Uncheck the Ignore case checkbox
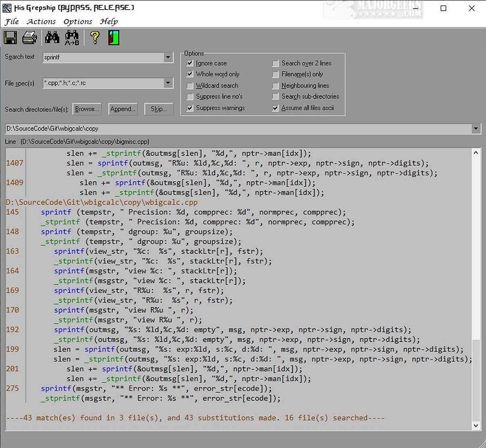The width and height of the screenshot is (486, 448). pos(190,63)
